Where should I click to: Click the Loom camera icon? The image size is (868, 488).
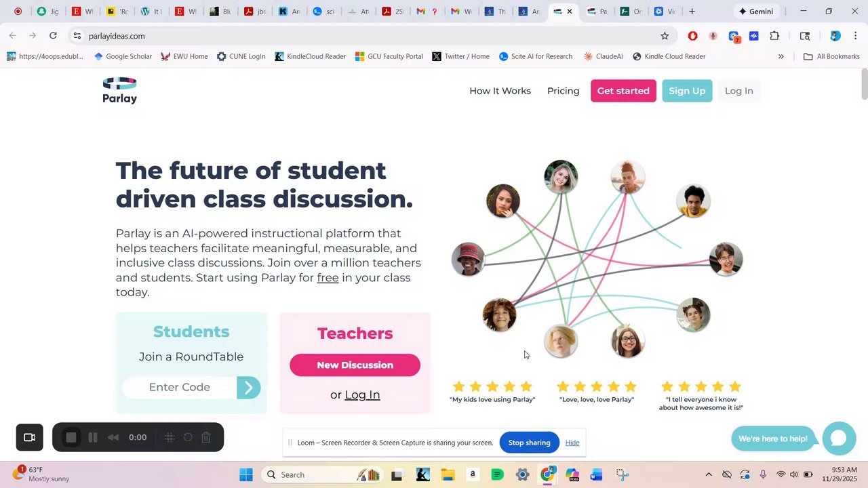pyautogui.click(x=30, y=437)
